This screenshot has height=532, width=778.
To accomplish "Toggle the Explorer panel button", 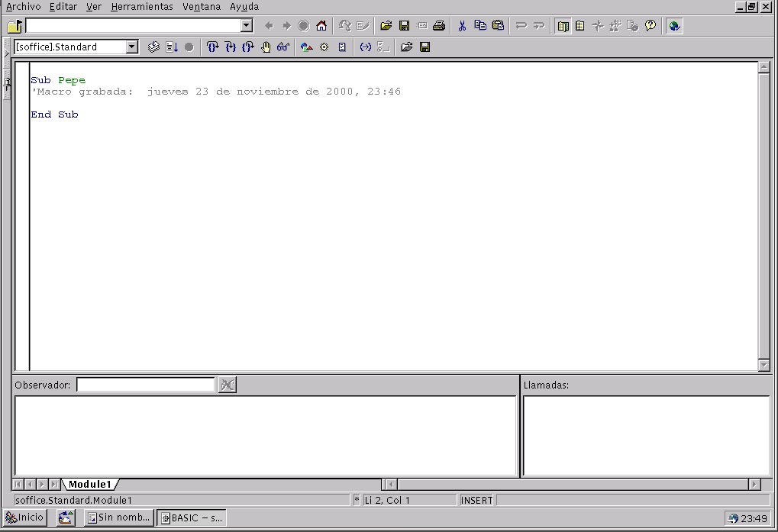I will (563, 26).
